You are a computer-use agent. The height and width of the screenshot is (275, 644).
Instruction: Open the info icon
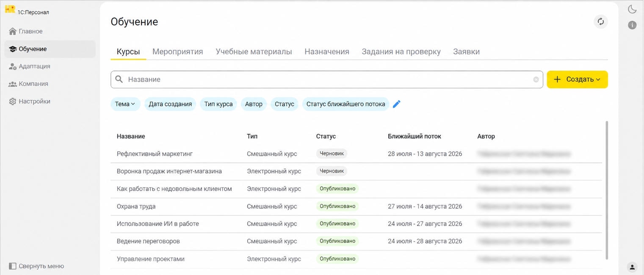pos(632,25)
